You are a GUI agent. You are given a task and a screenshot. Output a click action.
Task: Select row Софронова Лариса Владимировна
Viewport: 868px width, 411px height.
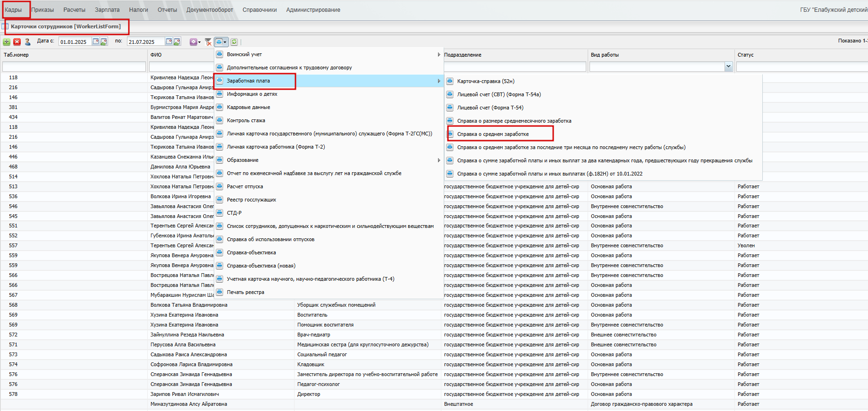click(x=434, y=364)
